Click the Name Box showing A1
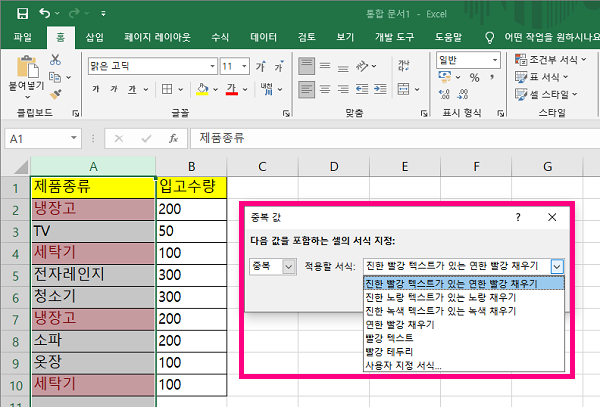The image size is (600, 407). coord(43,138)
